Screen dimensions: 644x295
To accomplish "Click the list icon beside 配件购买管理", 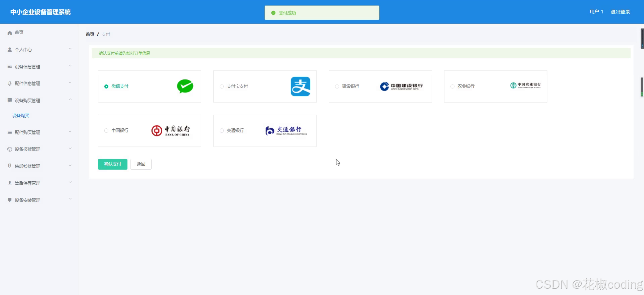I will click(x=10, y=132).
